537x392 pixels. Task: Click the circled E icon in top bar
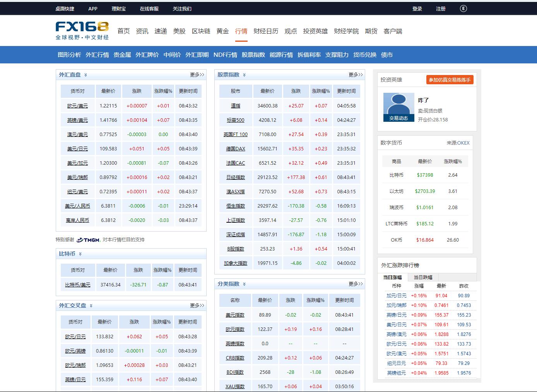tap(463, 9)
